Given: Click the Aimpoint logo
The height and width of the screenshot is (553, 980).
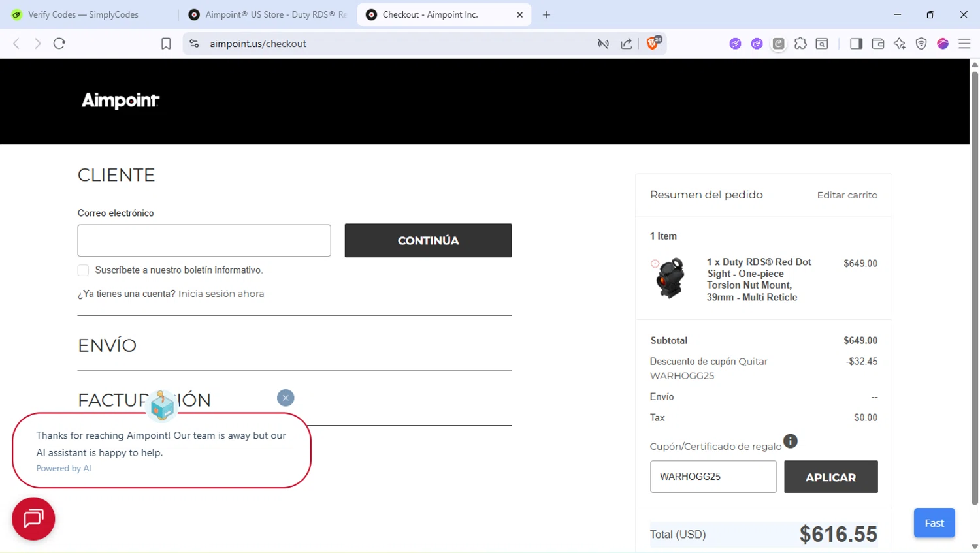Looking at the screenshot, I should click(x=120, y=101).
